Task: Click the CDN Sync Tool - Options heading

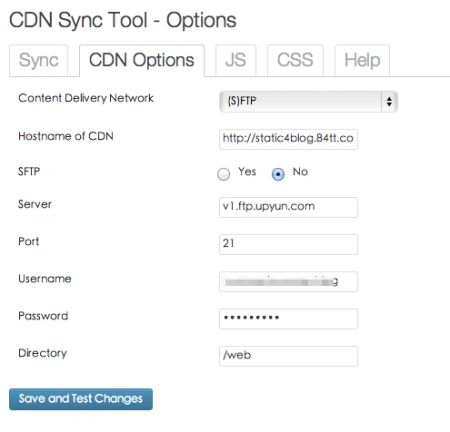Action: [123, 20]
